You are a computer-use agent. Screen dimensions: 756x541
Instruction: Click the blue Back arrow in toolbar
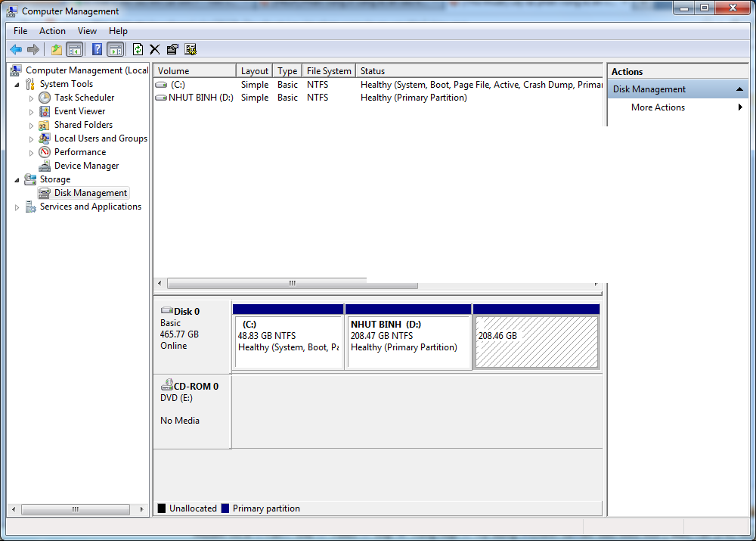coord(15,50)
